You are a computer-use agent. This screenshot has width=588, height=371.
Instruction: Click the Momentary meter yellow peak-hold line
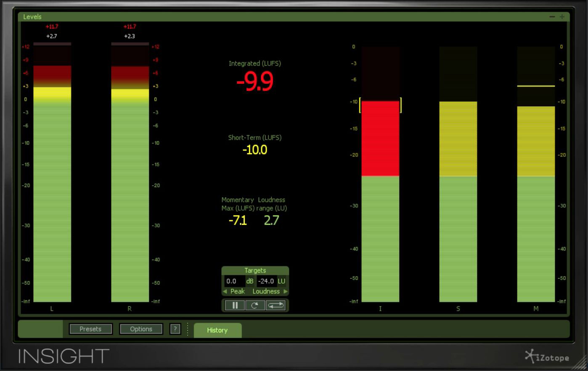pyautogui.click(x=536, y=86)
